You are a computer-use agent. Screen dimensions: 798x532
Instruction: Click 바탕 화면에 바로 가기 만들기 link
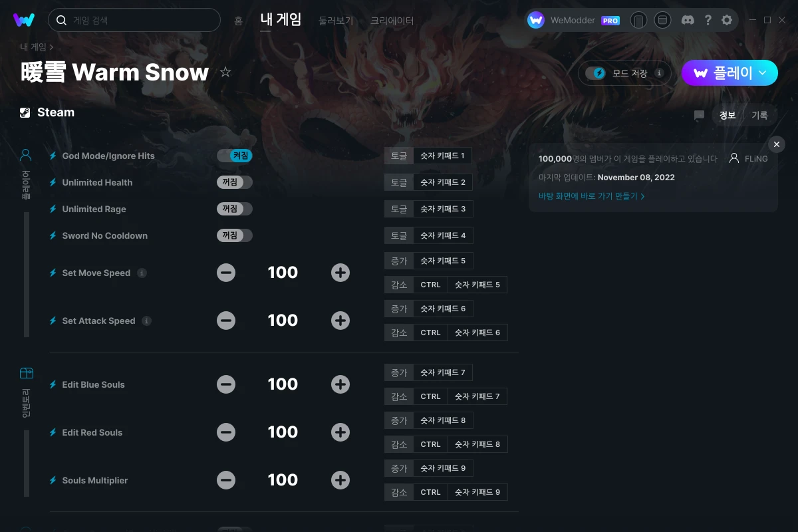pyautogui.click(x=591, y=196)
